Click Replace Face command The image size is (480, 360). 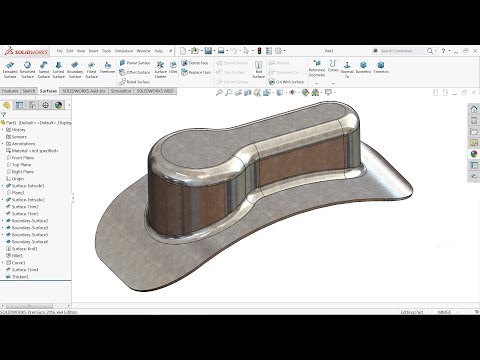196,72
